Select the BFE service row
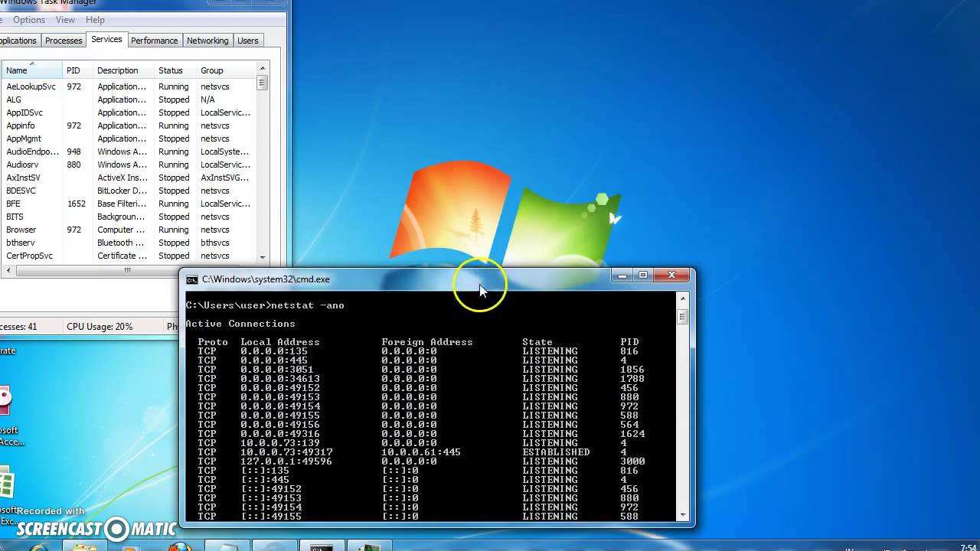The image size is (980, 551). click(129, 204)
